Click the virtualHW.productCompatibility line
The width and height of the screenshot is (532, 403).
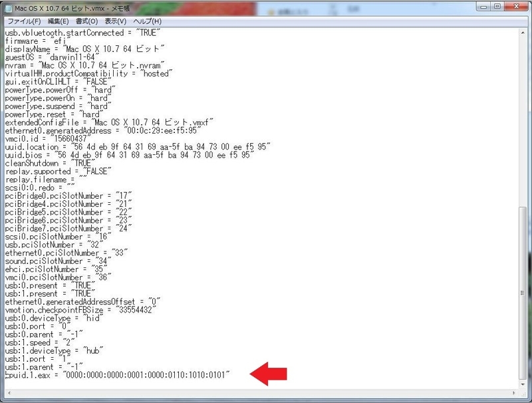(89, 74)
